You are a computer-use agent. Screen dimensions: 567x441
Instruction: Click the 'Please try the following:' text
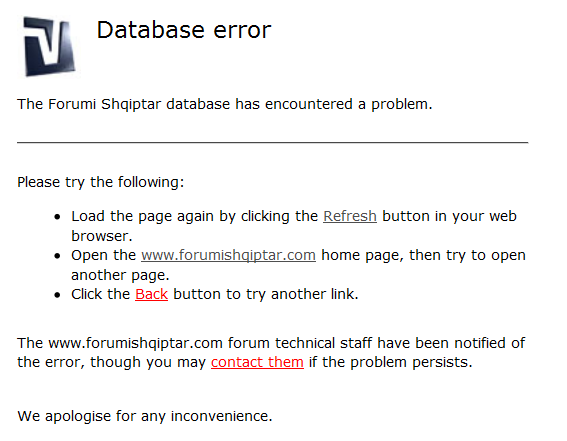[101, 182]
